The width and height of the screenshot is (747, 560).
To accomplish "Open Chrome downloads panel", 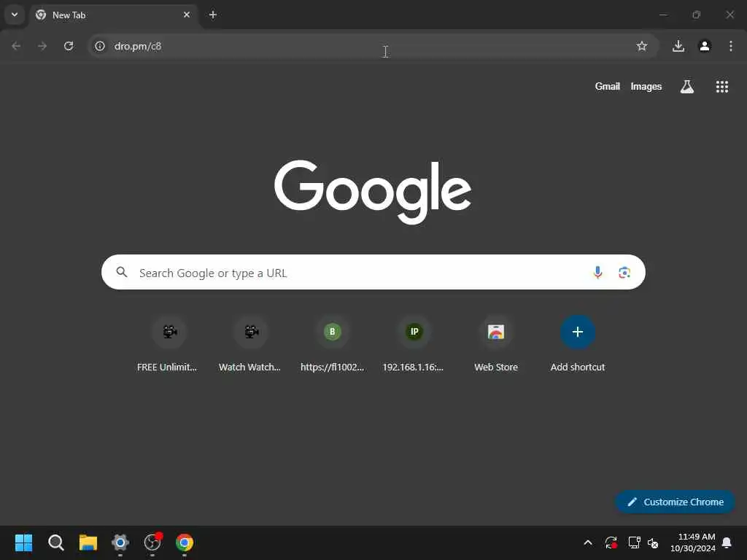I will (x=678, y=46).
